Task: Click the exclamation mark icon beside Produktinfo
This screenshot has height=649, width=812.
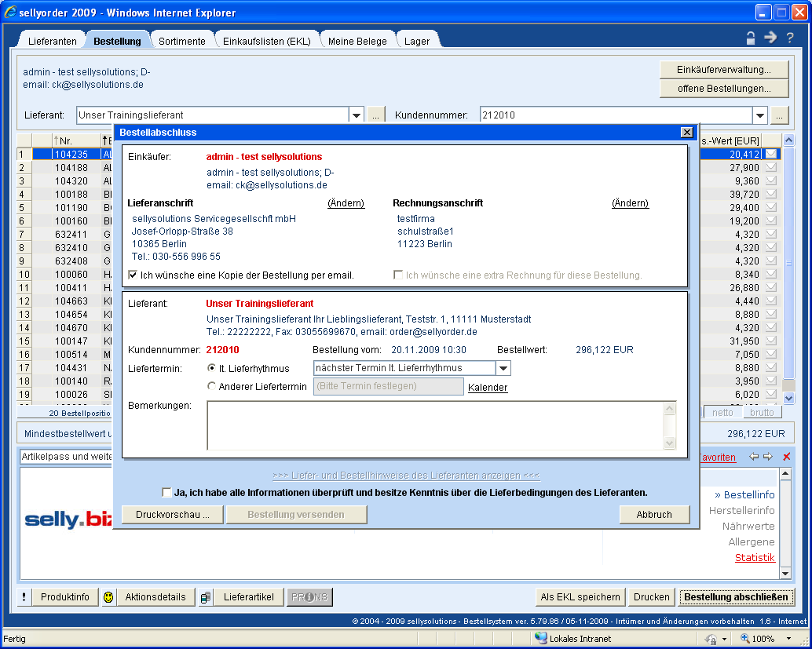Action: pyautogui.click(x=23, y=597)
